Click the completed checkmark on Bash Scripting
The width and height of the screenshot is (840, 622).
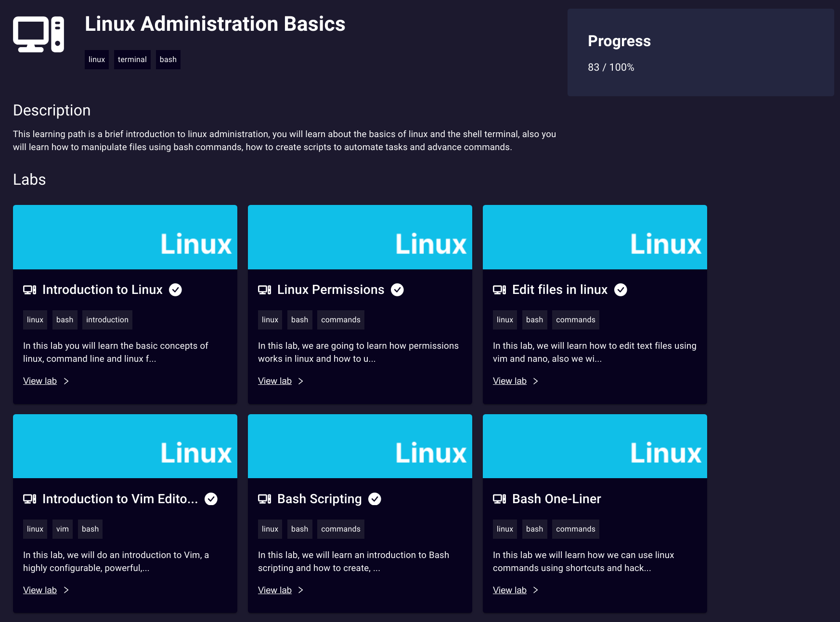click(375, 499)
